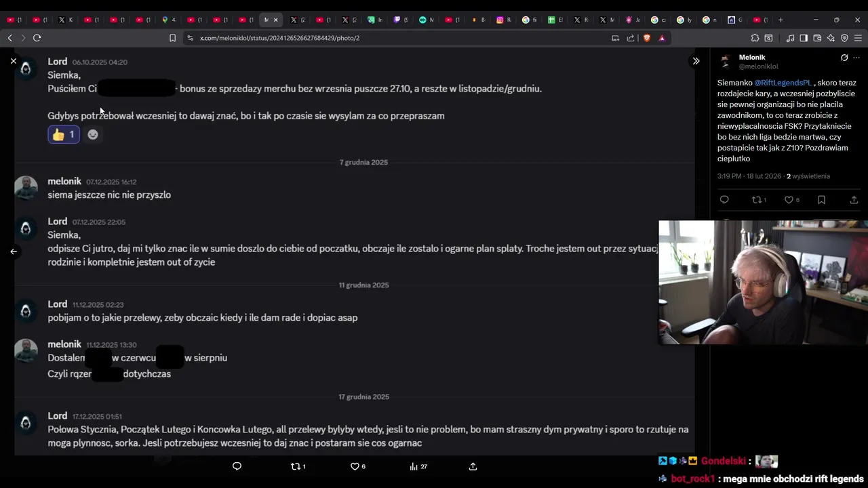Like the tweet in sidebar heart icon

pos(791,200)
